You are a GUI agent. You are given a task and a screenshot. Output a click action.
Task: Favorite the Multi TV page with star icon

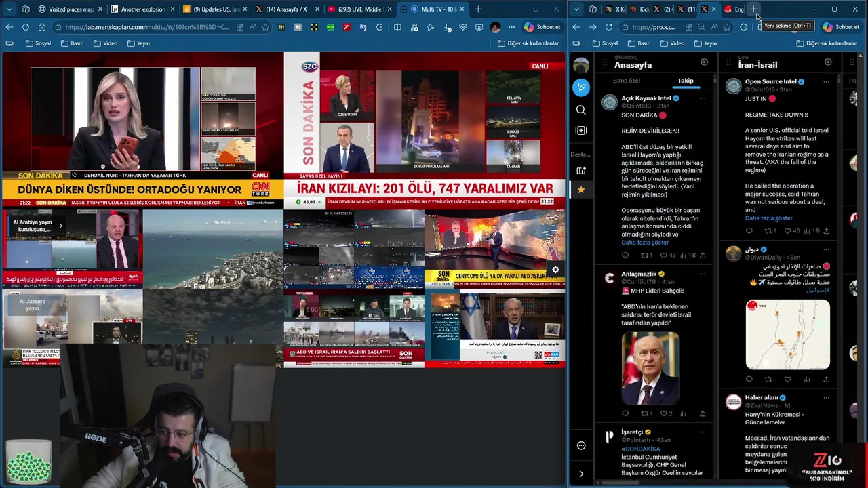tap(265, 27)
